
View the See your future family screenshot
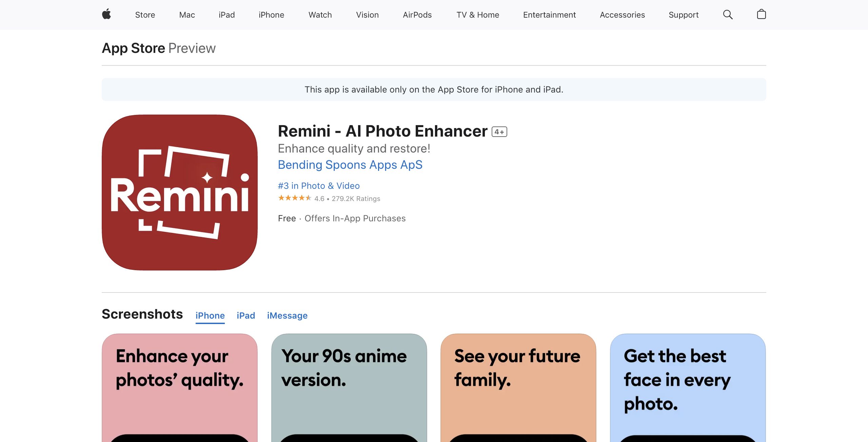(x=518, y=388)
